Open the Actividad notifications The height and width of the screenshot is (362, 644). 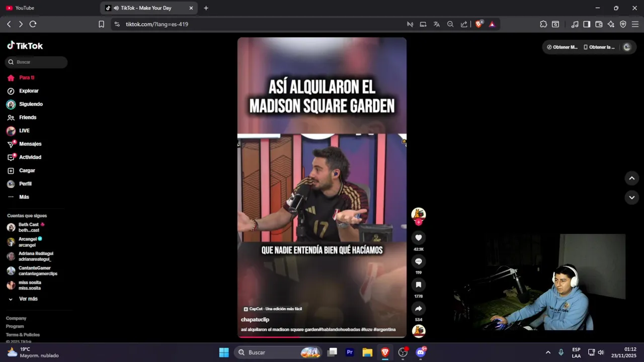coord(24,157)
